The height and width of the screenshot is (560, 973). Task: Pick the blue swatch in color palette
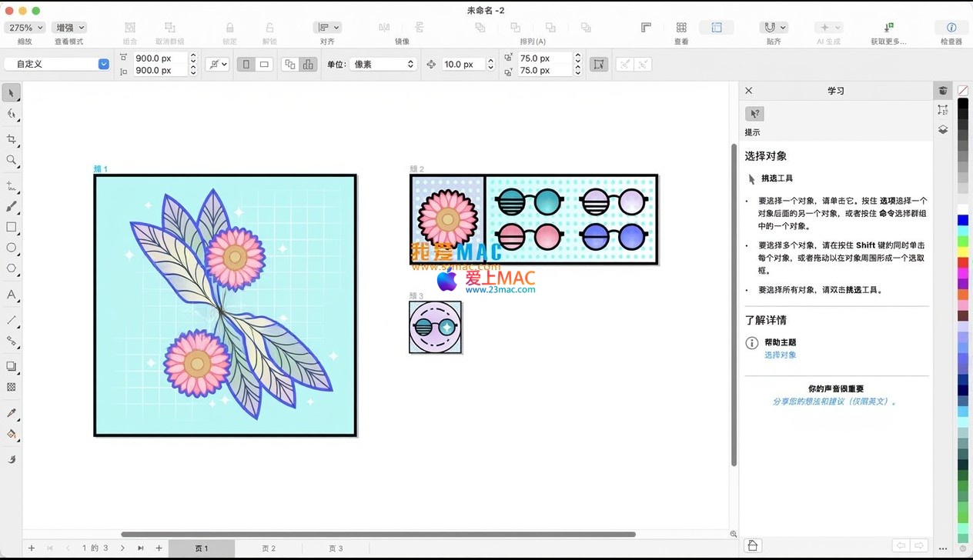coord(962,221)
